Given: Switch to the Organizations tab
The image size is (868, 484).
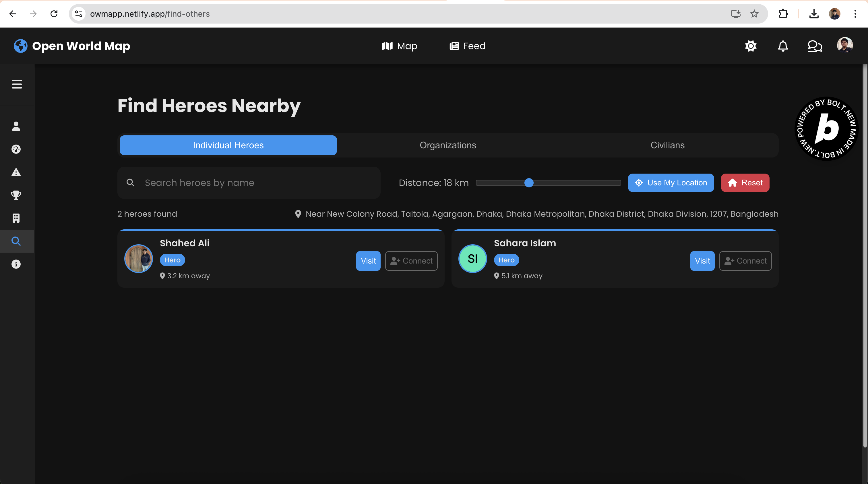Looking at the screenshot, I should point(447,145).
